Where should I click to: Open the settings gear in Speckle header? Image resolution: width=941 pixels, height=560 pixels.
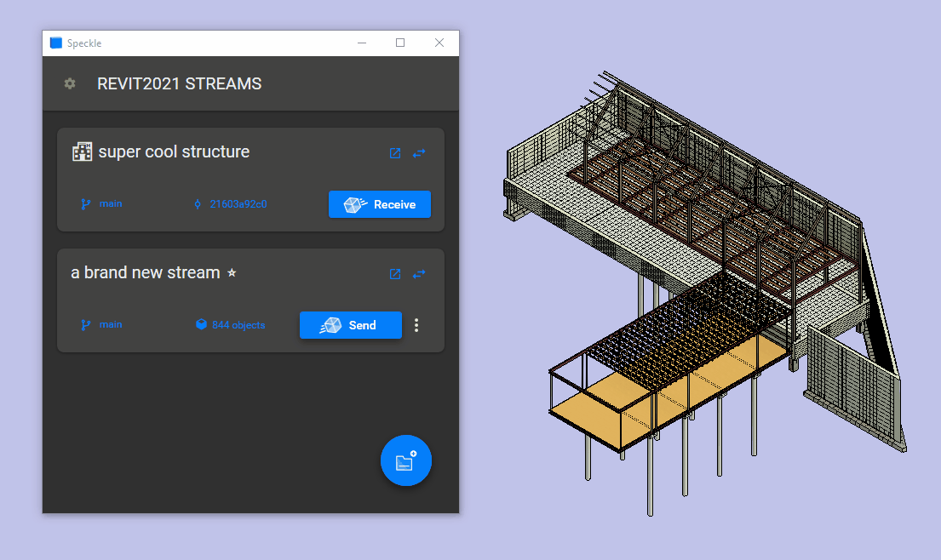70,83
